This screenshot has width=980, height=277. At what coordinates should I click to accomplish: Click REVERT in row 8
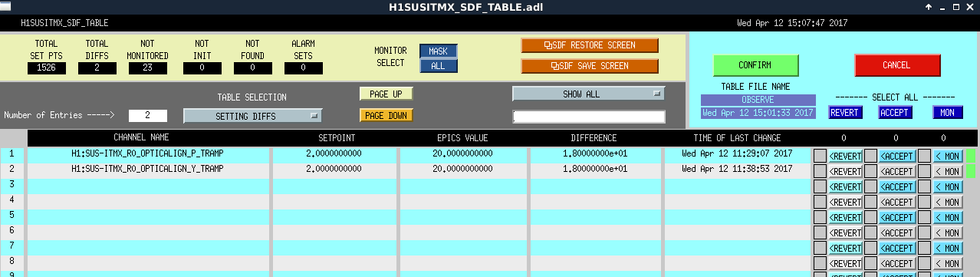pyautogui.click(x=845, y=263)
